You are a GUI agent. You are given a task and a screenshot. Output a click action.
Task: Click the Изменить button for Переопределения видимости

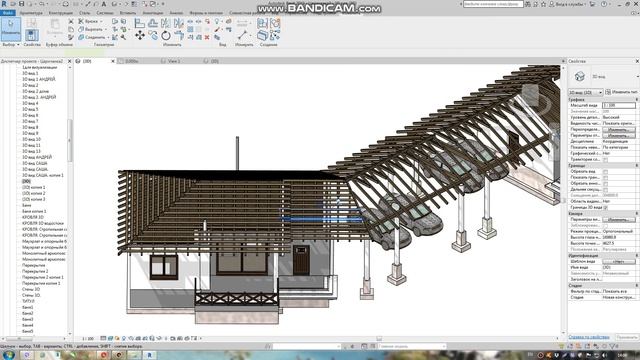618,129
